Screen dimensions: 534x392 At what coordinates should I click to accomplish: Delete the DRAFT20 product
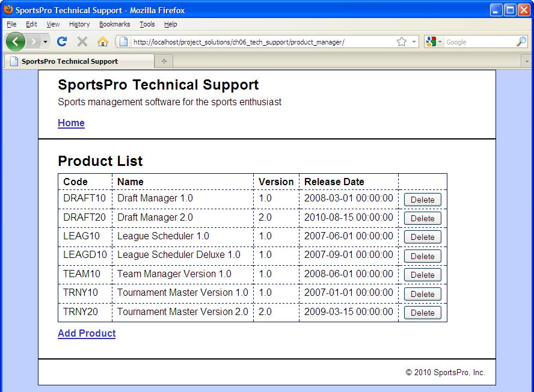tap(422, 218)
